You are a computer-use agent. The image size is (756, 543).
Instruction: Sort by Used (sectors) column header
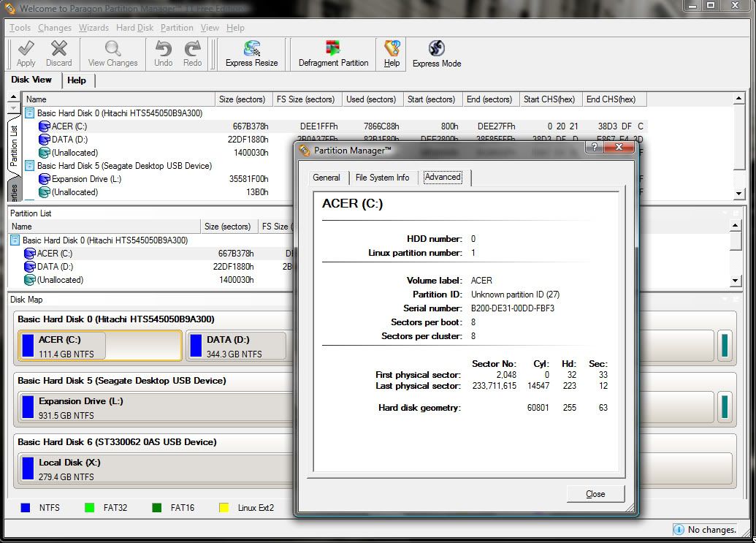[371, 99]
